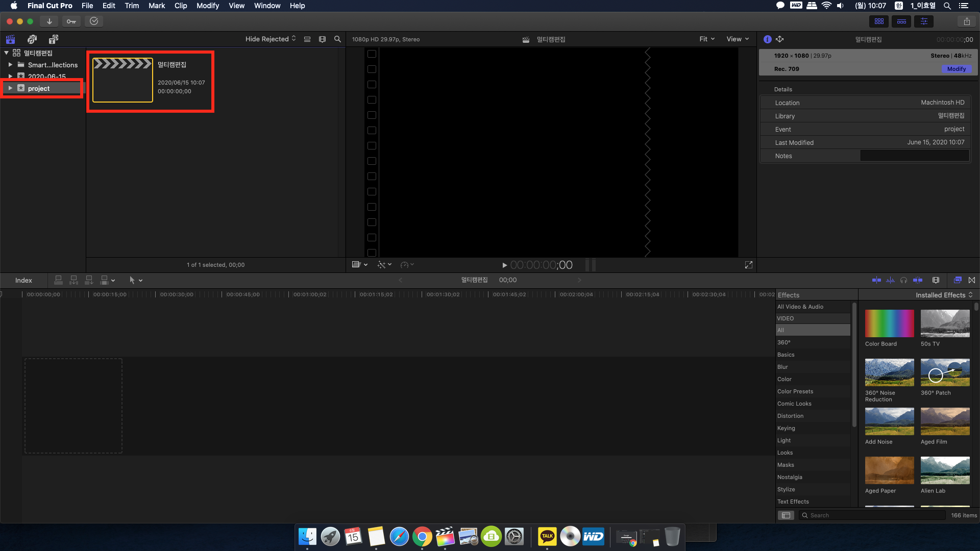
Task: Click the Import Media arrow icon
Action: click(49, 21)
